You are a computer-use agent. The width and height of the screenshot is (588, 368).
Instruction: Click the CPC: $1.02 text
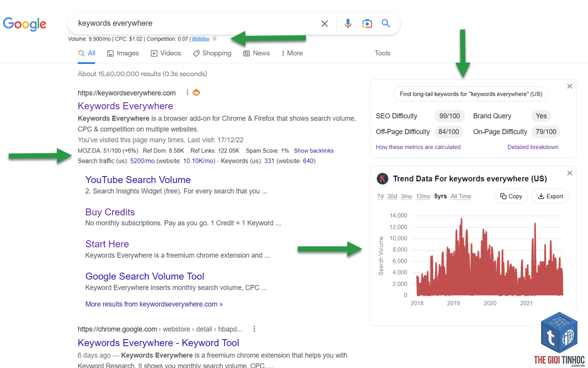click(x=129, y=39)
